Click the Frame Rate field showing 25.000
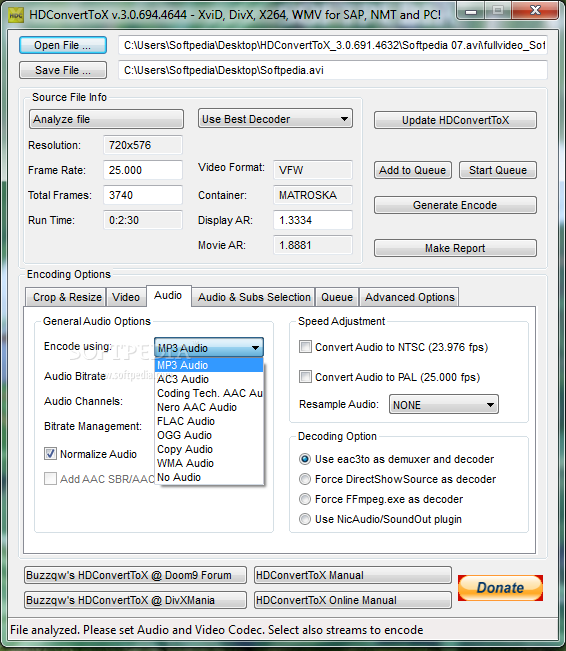Viewport: 566px width, 651px height. [143, 170]
